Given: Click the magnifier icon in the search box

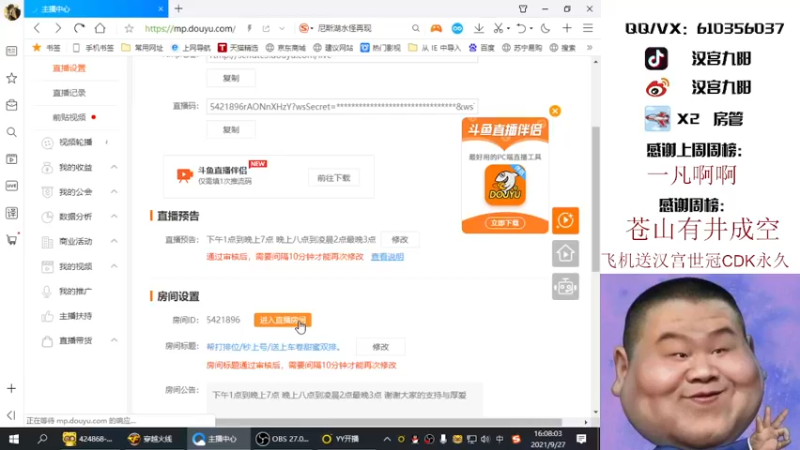Looking at the screenshot, I should [416, 29].
